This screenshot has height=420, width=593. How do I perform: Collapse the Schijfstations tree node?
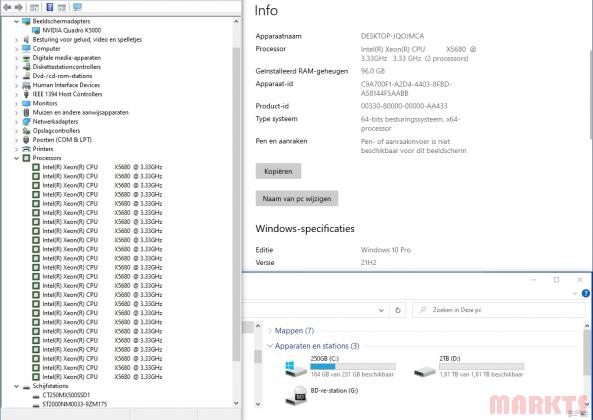point(16,386)
